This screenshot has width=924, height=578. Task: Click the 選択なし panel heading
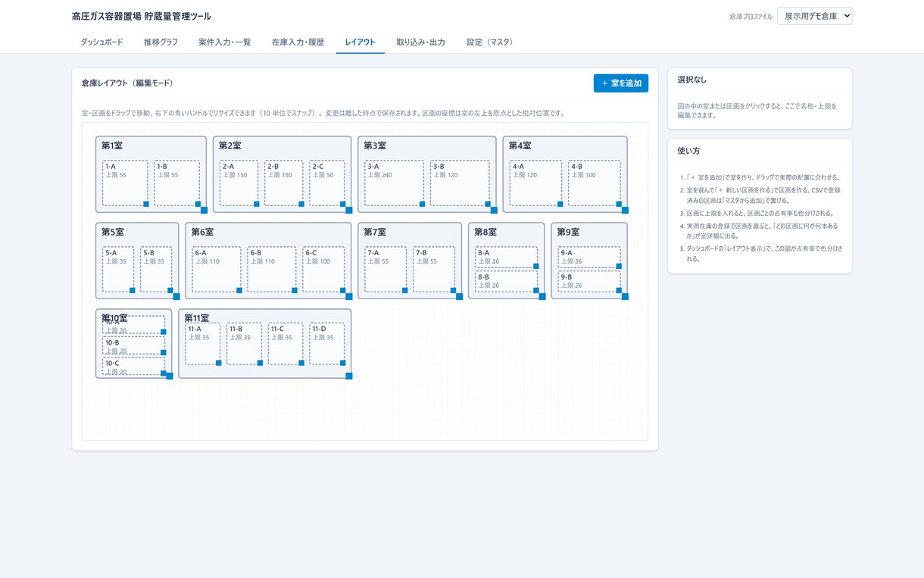click(692, 80)
